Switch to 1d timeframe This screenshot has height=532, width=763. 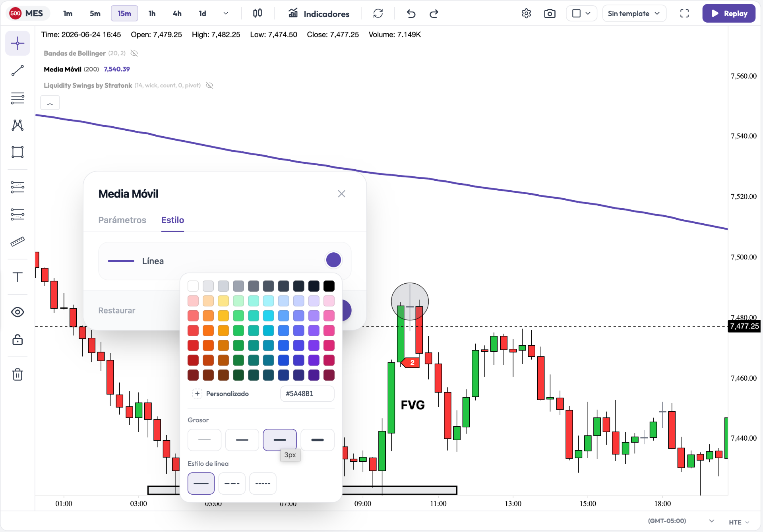[x=203, y=14]
